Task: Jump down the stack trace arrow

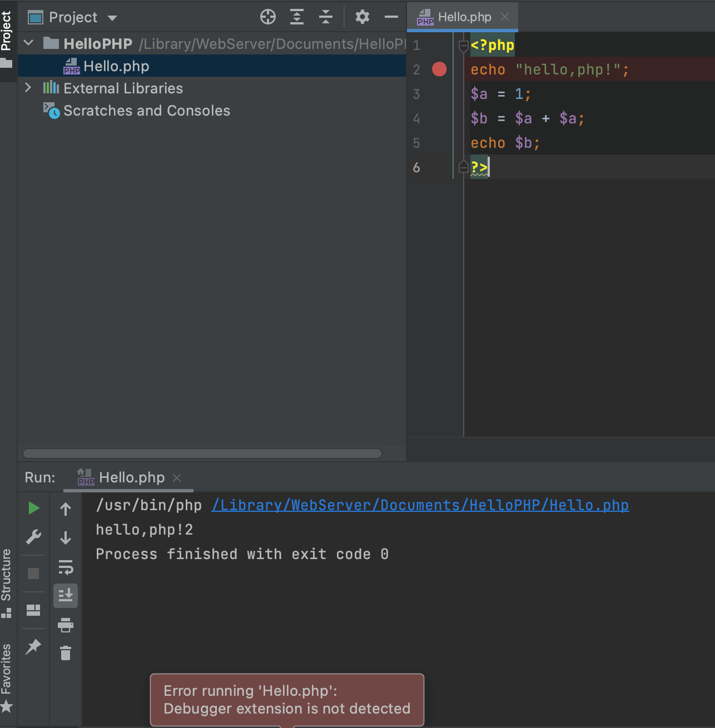Action: pyautogui.click(x=66, y=538)
